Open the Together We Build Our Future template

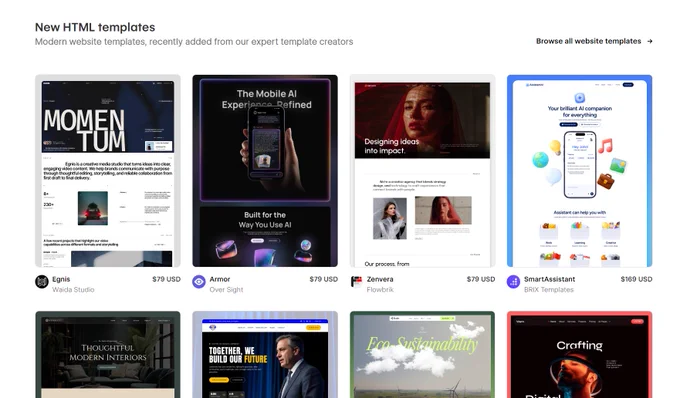pyautogui.click(x=265, y=355)
